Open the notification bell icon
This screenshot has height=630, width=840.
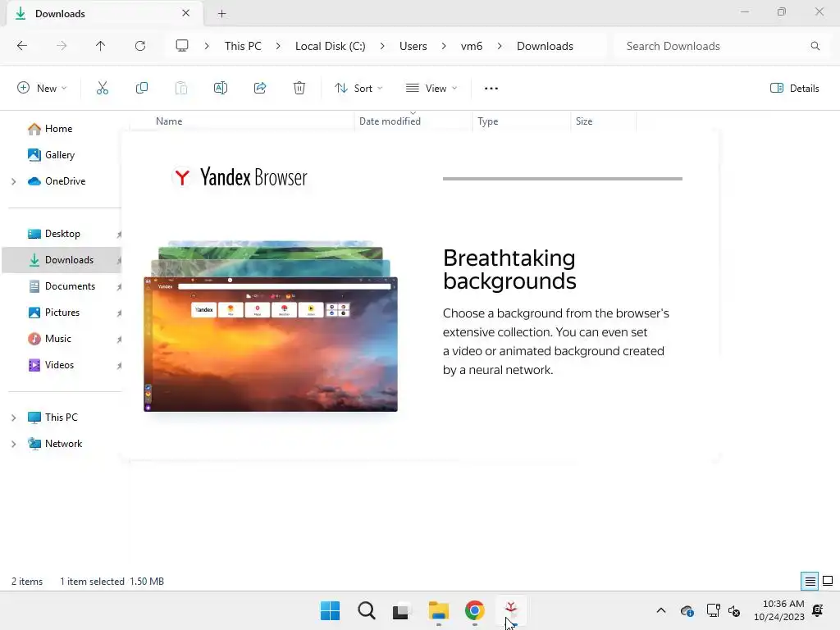818,610
